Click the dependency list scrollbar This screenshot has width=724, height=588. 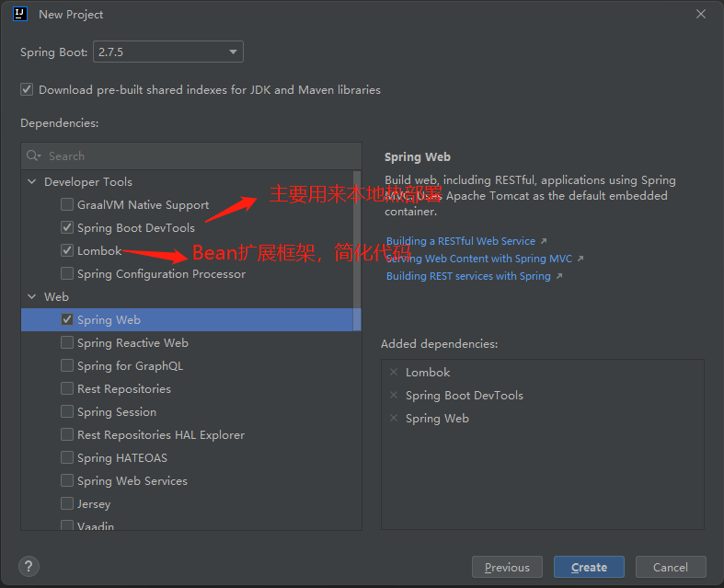coord(357,251)
